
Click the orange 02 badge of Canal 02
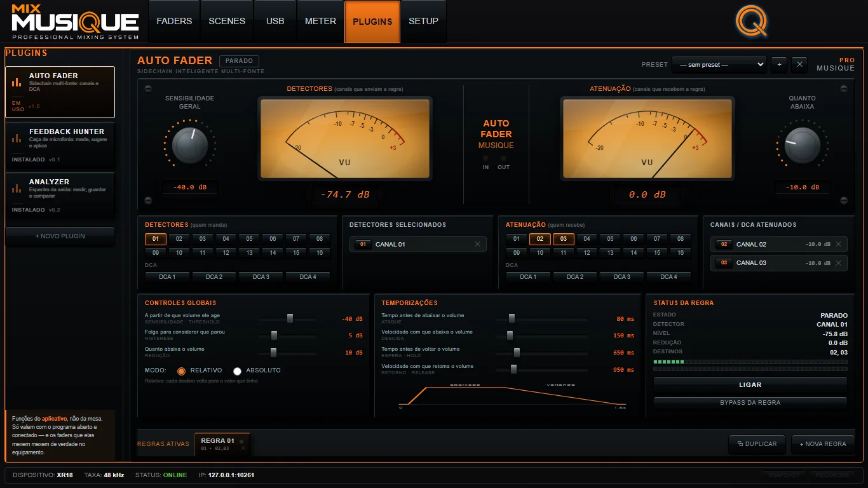[x=724, y=244]
